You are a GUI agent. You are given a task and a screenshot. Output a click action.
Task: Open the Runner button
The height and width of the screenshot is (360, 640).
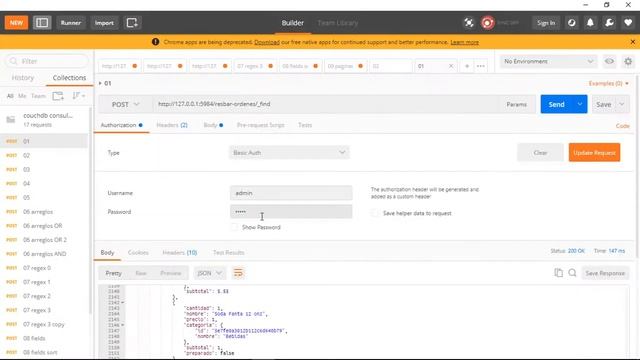71,23
